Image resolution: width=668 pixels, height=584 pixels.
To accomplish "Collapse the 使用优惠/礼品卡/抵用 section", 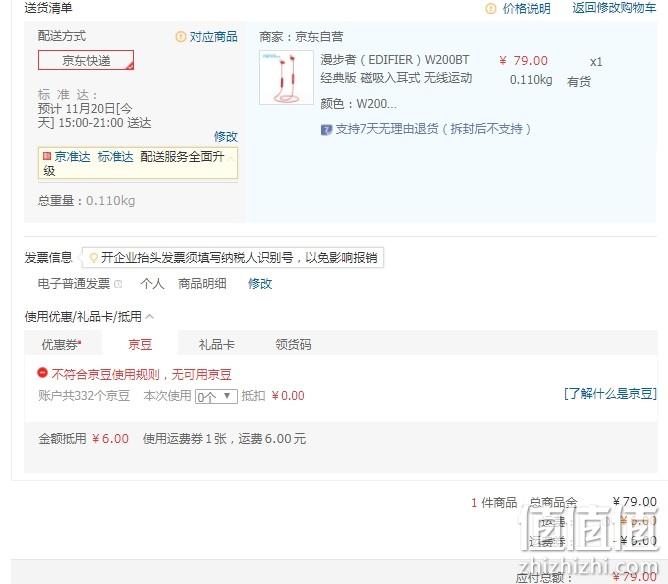I will pyautogui.click(x=150, y=316).
